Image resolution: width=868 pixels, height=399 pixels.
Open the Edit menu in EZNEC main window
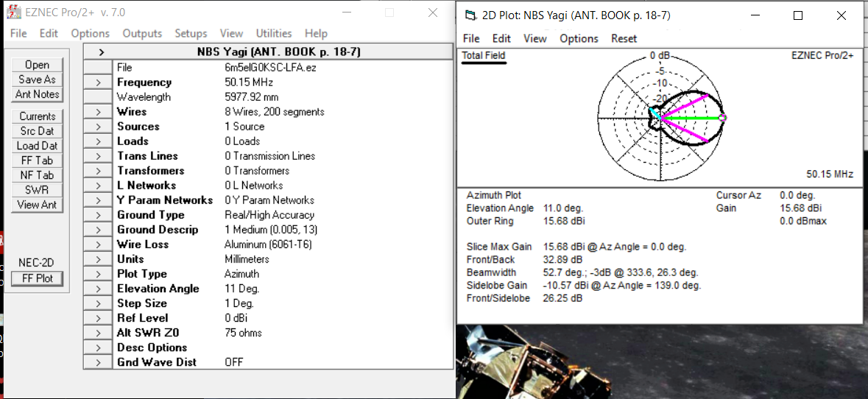click(x=49, y=34)
